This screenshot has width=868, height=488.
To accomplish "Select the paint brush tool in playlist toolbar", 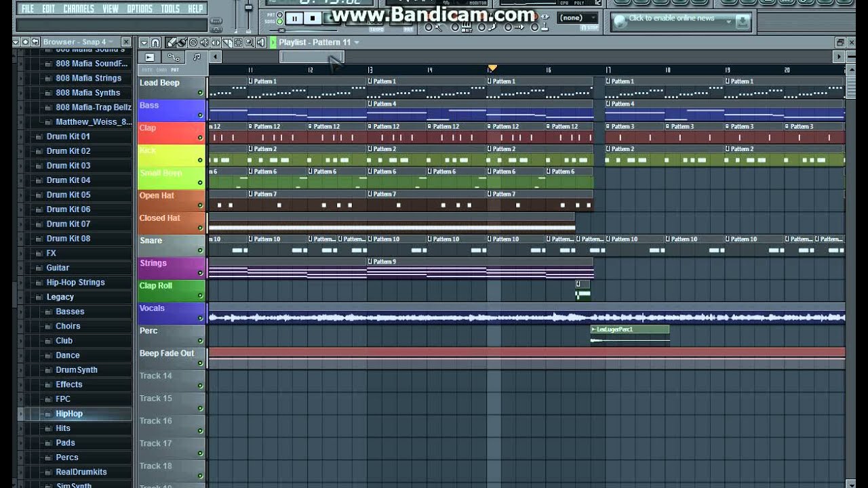I will pos(182,43).
